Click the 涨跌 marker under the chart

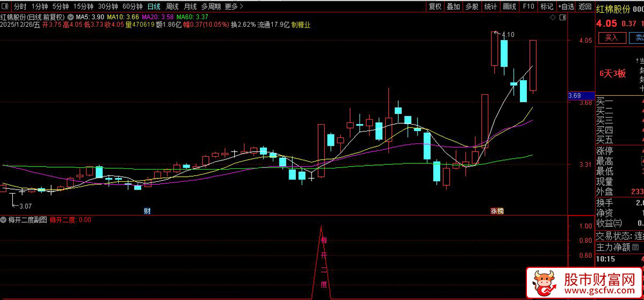[496, 211]
